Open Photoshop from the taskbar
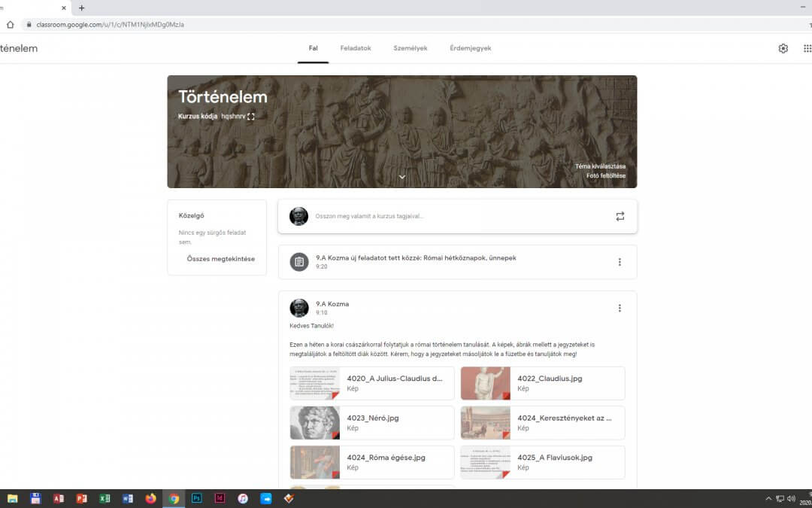 [x=195, y=498]
